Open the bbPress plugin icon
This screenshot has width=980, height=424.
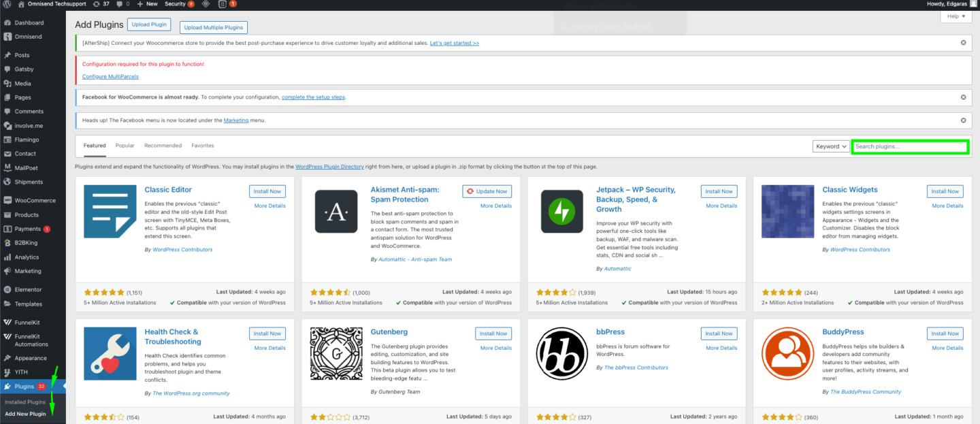(562, 353)
